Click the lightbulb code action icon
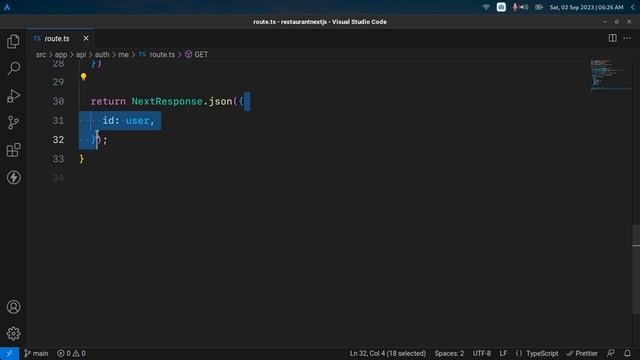This screenshot has height=360, width=640. (84, 77)
